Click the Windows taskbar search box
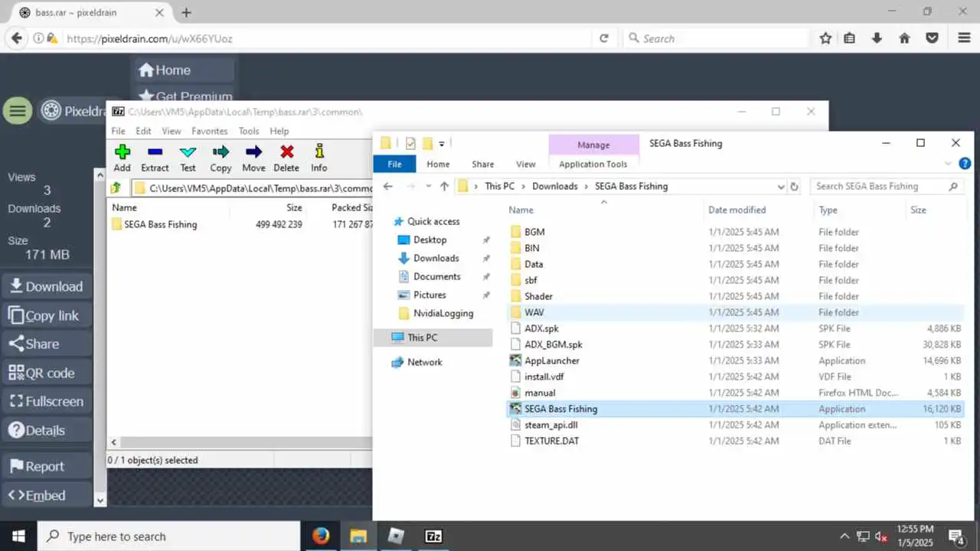The width and height of the screenshot is (980, 551). pos(168,536)
